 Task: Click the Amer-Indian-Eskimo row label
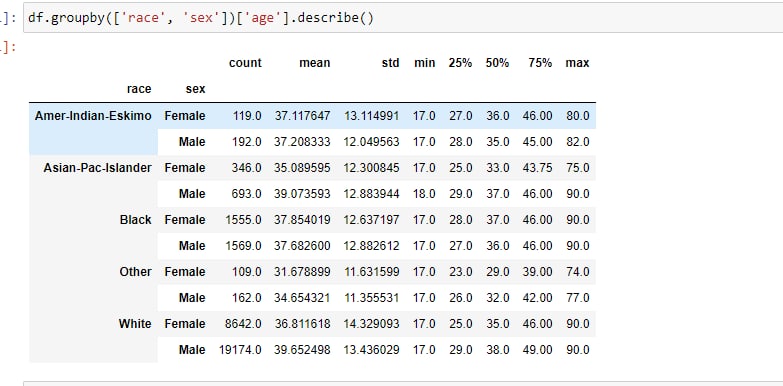93,116
